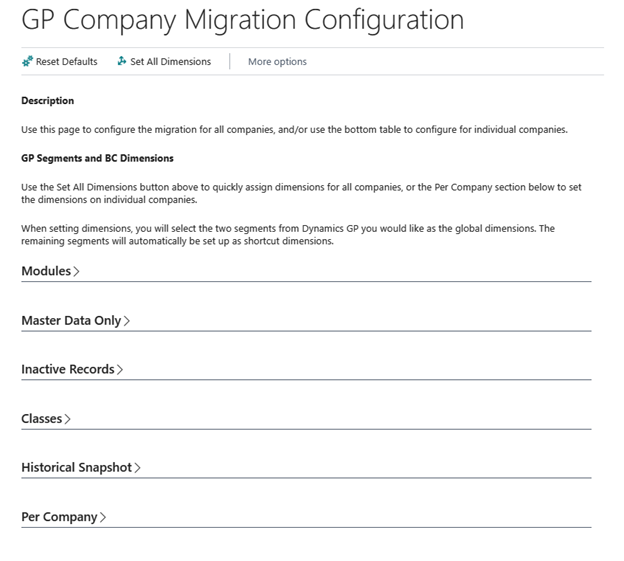Expand the Master Data Only chevron
This screenshot has width=624, height=561.
click(x=127, y=321)
